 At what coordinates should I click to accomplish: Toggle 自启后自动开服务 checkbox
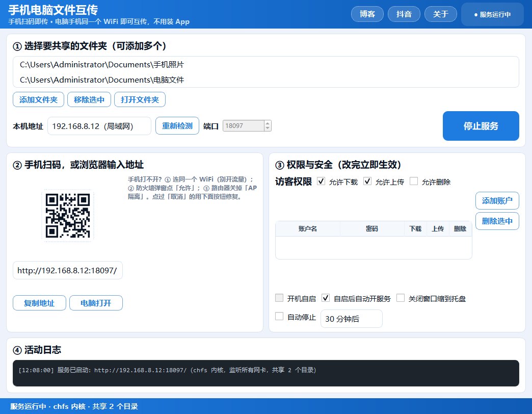point(326,298)
